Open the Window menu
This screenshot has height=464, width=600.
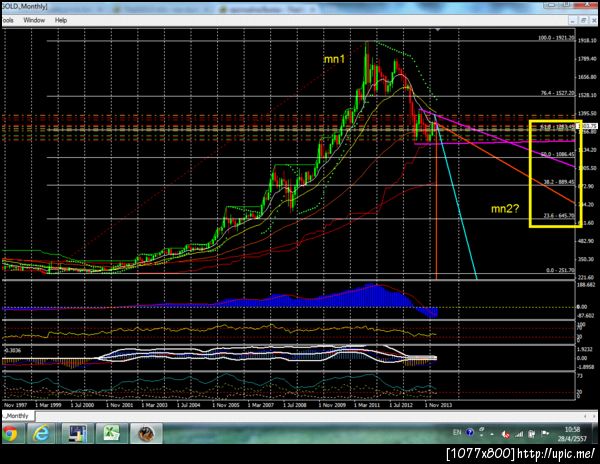(34, 20)
